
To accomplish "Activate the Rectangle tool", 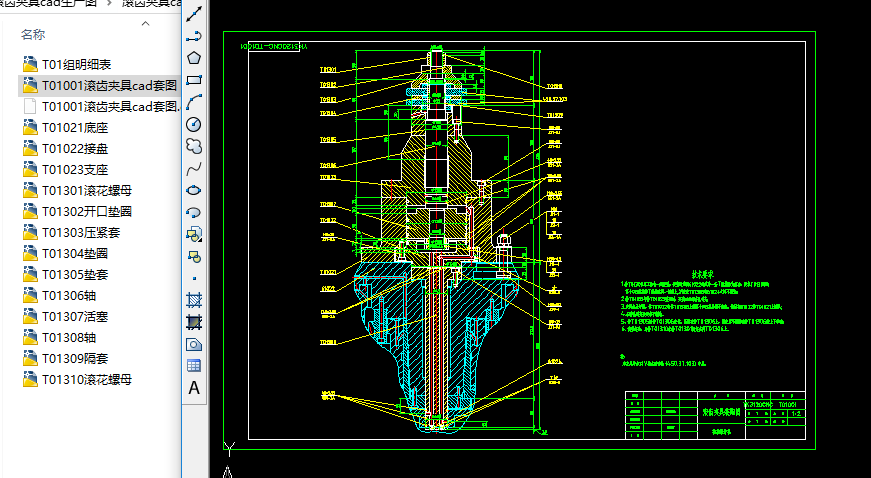I will point(194,80).
